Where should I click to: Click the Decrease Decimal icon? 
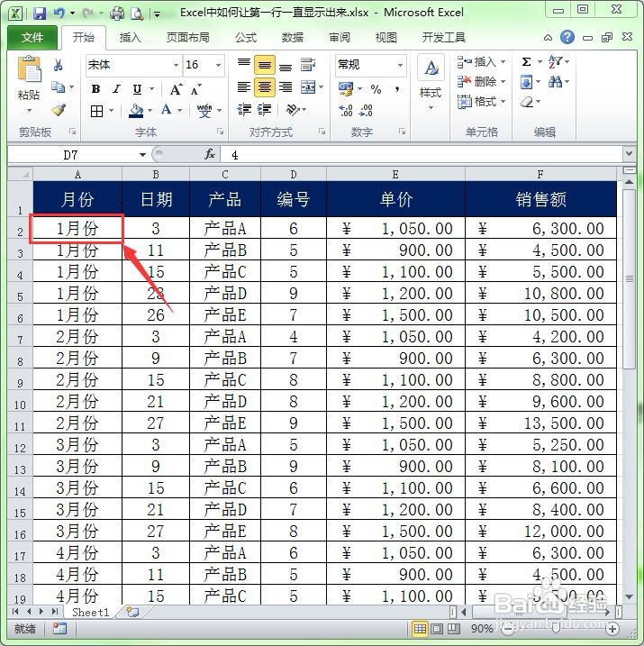[x=366, y=110]
